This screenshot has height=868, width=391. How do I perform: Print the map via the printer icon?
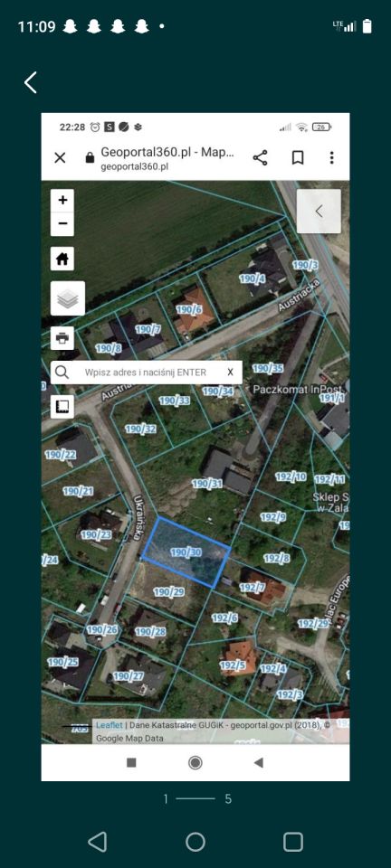pos(62,337)
